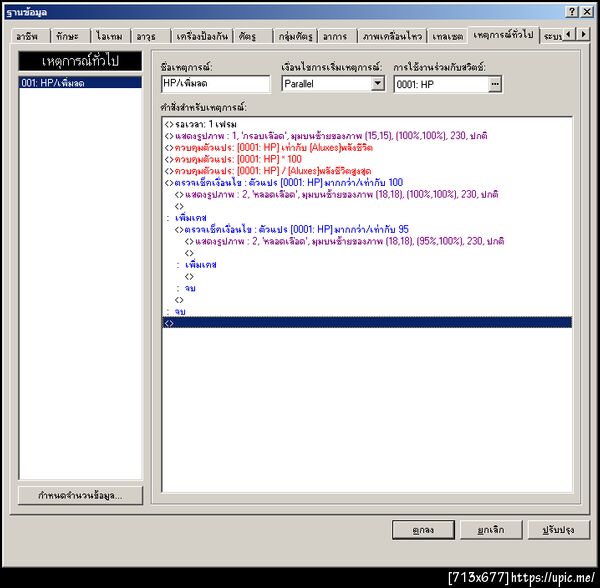This screenshot has height=588, width=600.
Task: Go to the ภาพเคลื่อนไหว tab
Action: (x=392, y=37)
